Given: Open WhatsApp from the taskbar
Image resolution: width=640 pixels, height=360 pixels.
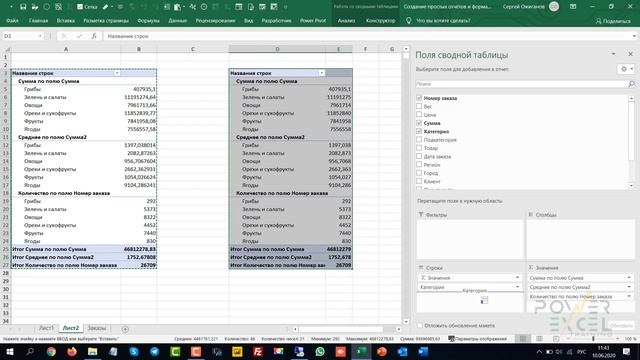Looking at the screenshot, I should [x=320, y=351].
